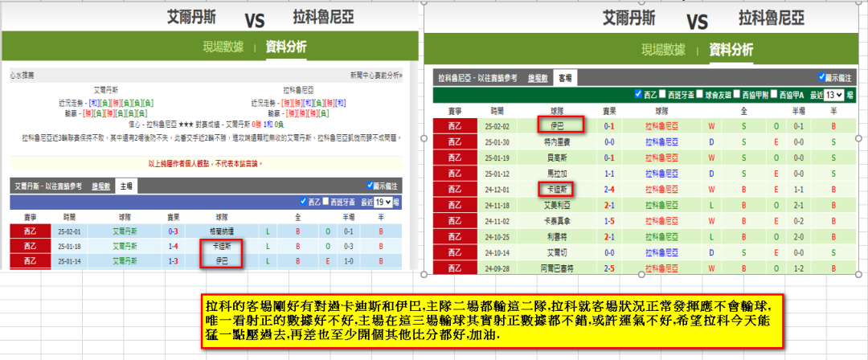Click 貝高斯 in the right table

555,157
